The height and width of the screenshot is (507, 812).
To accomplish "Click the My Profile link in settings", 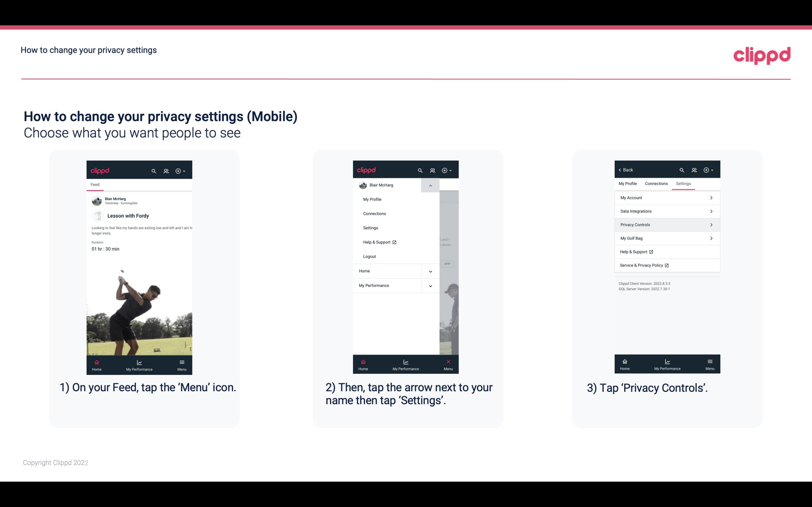I will coord(627,183).
